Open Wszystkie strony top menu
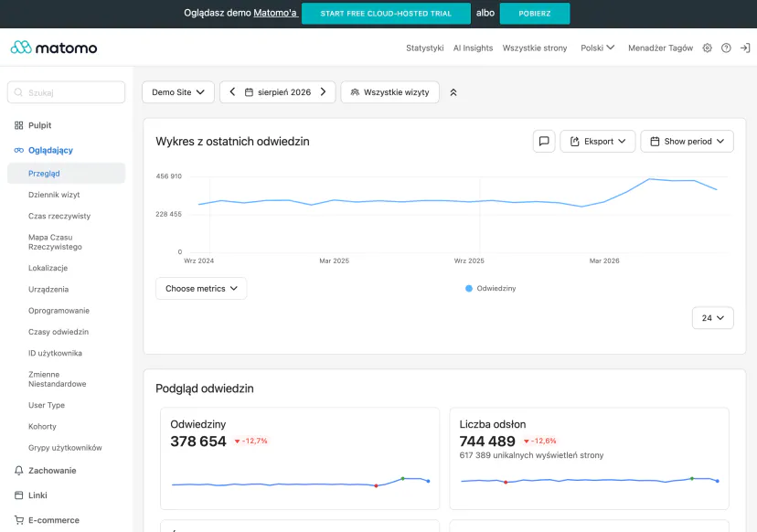 click(x=535, y=48)
